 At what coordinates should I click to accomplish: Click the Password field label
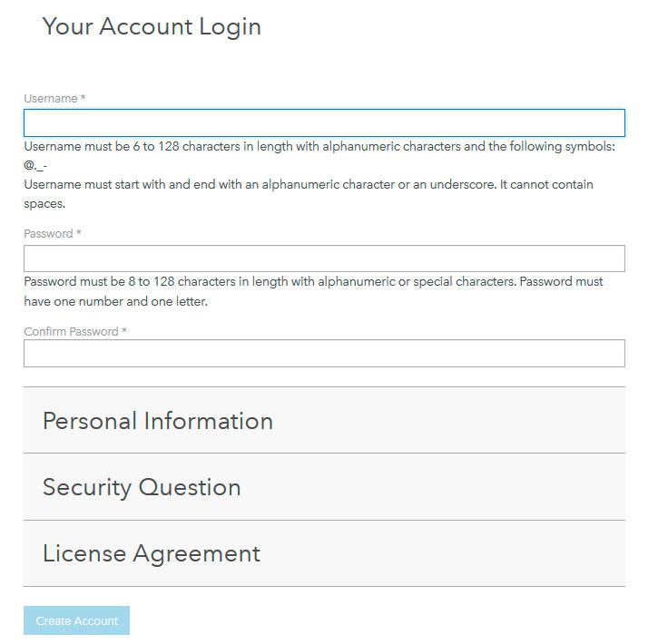pyautogui.click(x=48, y=233)
